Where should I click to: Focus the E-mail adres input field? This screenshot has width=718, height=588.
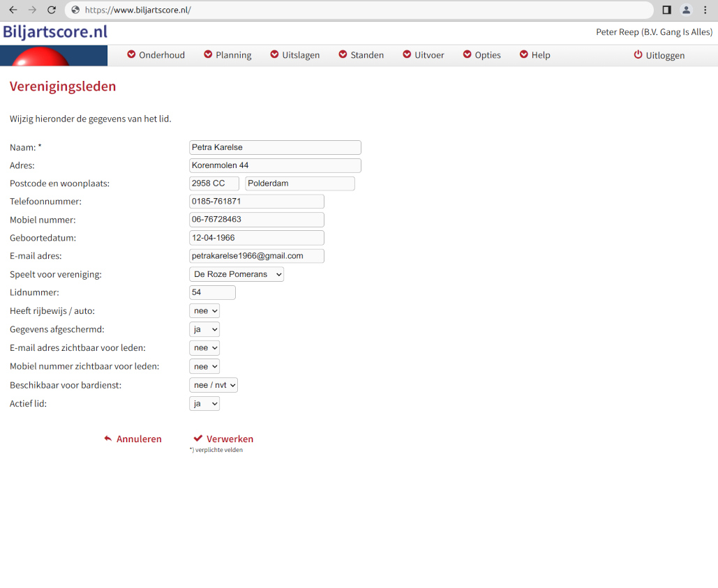click(256, 256)
